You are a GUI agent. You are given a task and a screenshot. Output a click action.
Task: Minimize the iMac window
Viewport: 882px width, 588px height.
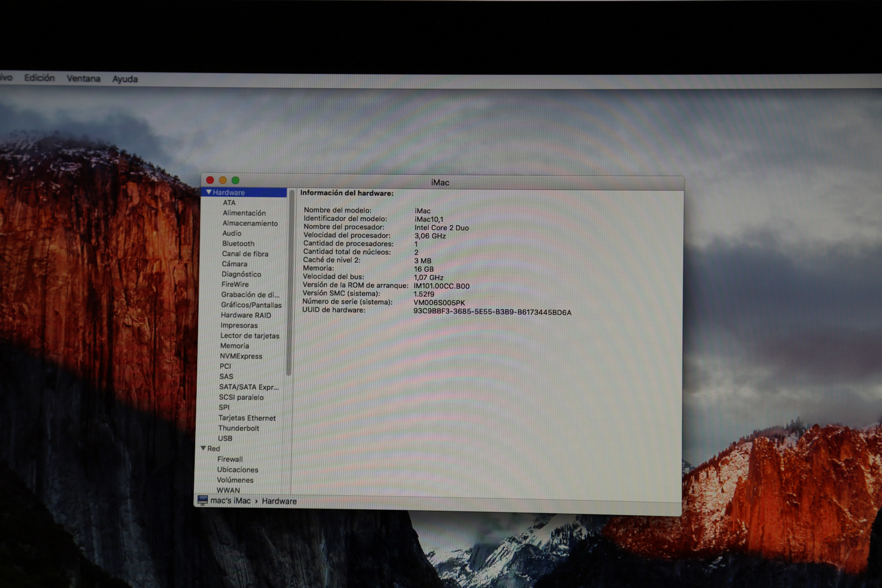pos(222,180)
